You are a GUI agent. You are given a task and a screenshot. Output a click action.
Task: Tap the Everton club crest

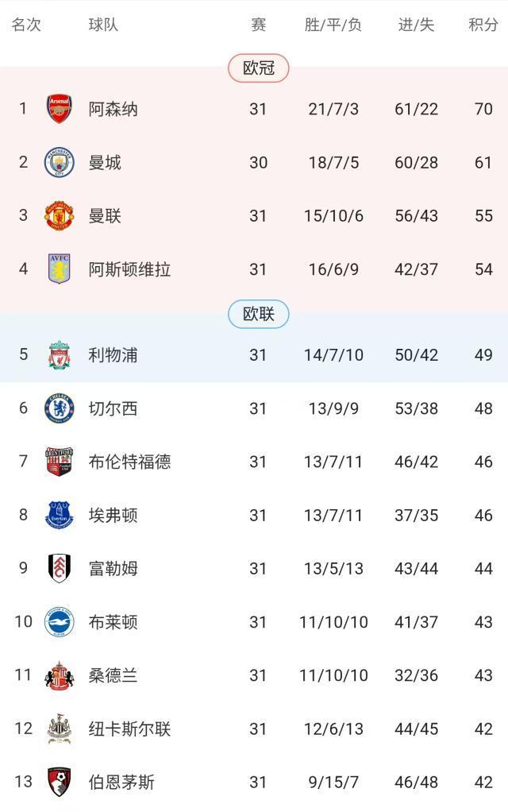point(60,515)
